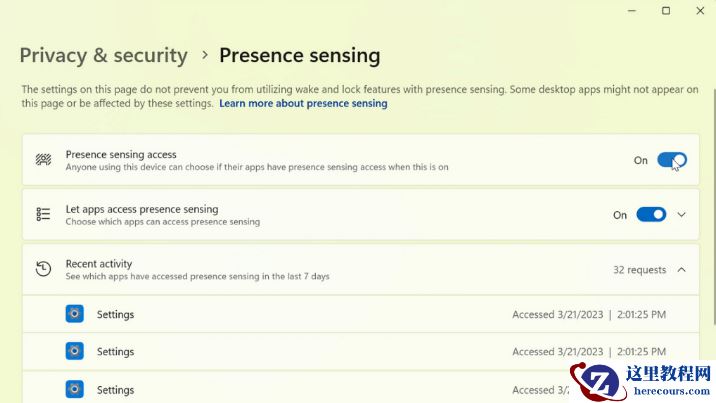Click the Recent activity history icon

coord(43,269)
